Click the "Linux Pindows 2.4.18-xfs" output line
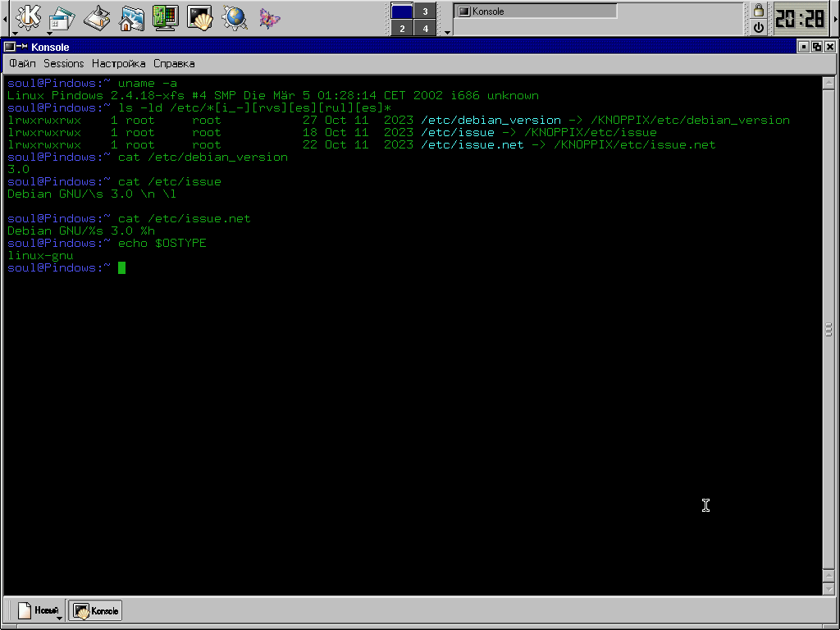This screenshot has height=630, width=840. [273, 95]
